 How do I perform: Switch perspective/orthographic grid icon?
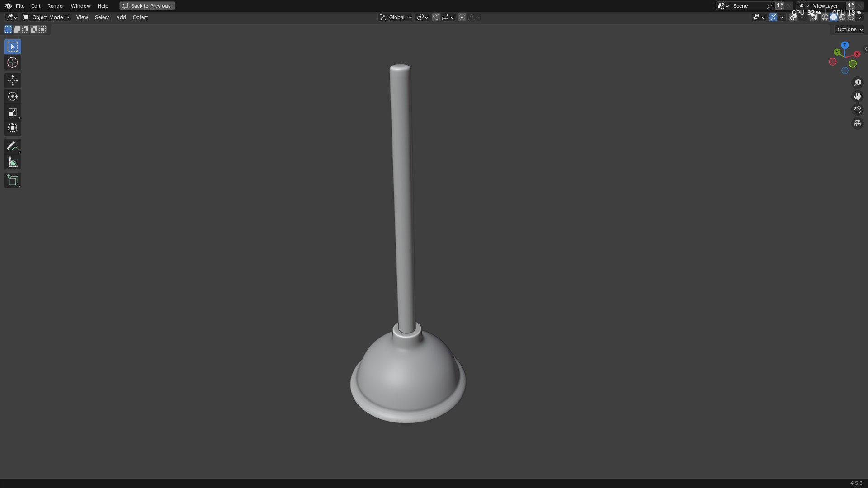coord(858,123)
